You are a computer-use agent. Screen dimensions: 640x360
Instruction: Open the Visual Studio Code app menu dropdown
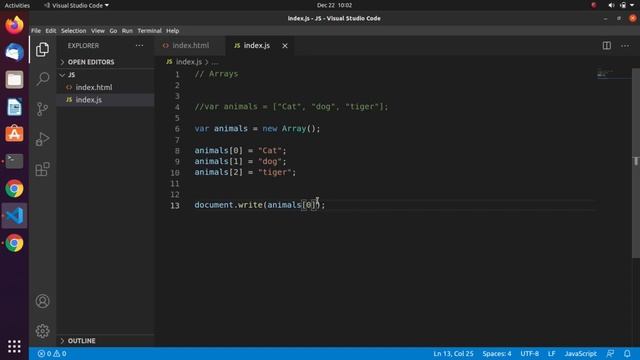point(76,5)
